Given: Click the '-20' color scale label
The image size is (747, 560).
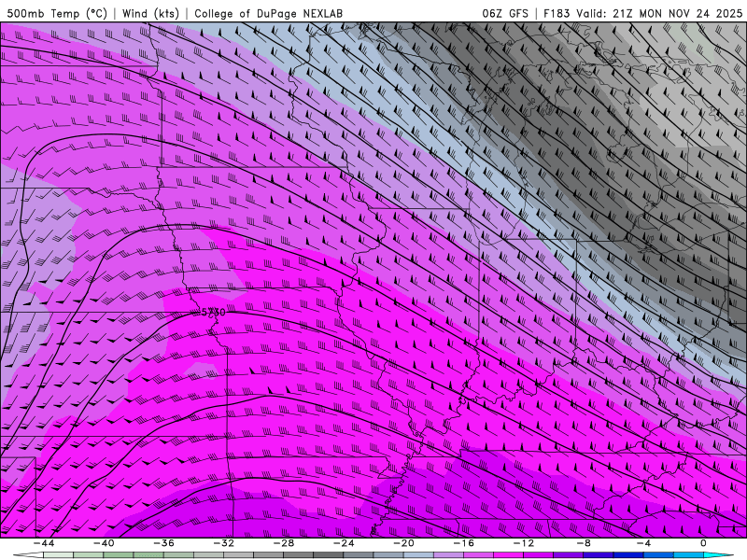Looking at the screenshot, I should [x=403, y=543].
